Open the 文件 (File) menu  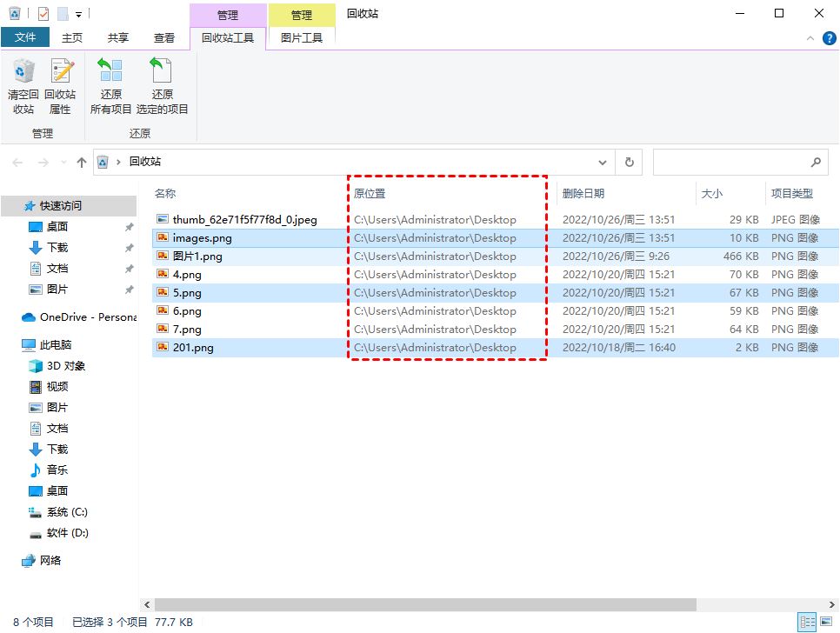point(25,37)
